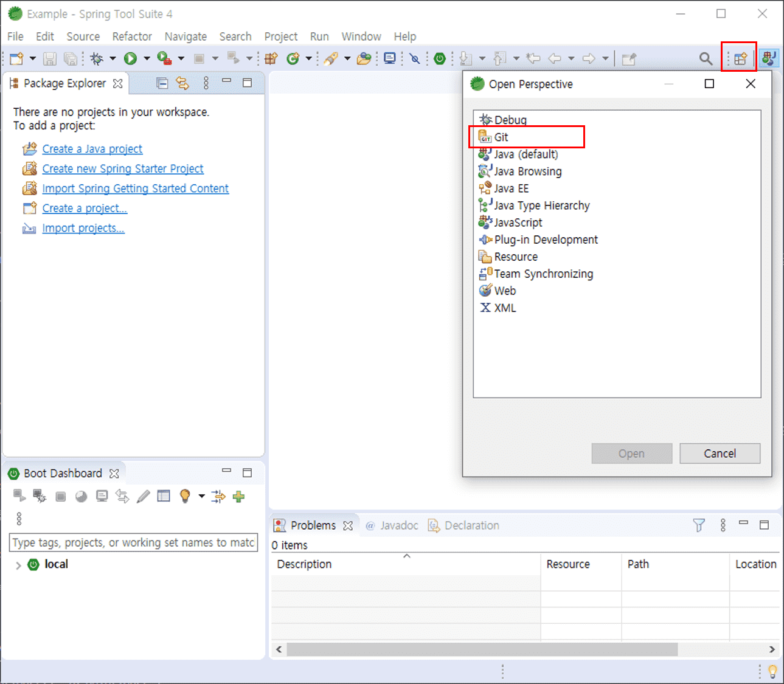The image size is (784, 684).
Task: Click the lightbulb icon in Boot Dashboard
Action: (185, 496)
